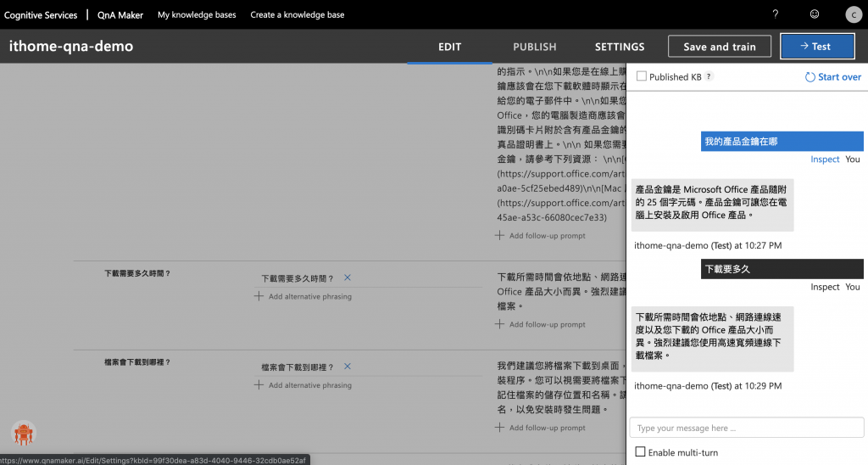Click the timestamp Test at 10:29 PM
This screenshot has height=465, width=868.
point(708,386)
